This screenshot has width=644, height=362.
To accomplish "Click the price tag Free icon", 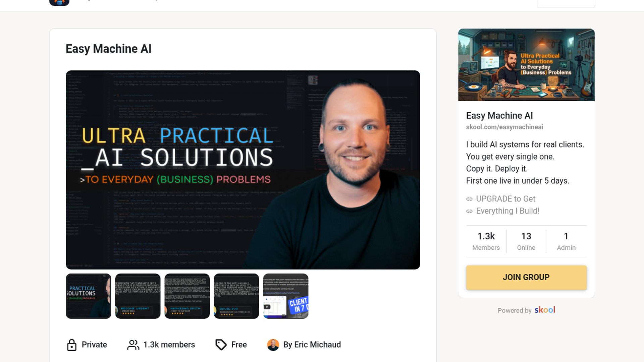I will [x=221, y=345].
